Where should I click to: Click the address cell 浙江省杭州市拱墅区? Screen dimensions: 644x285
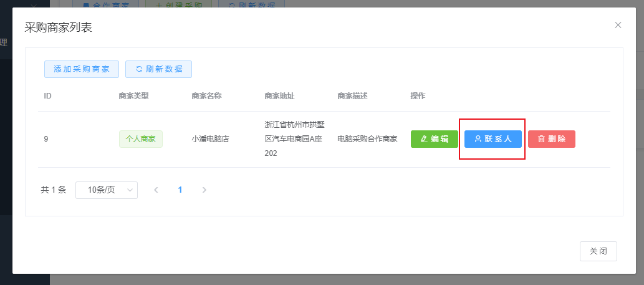coord(294,139)
